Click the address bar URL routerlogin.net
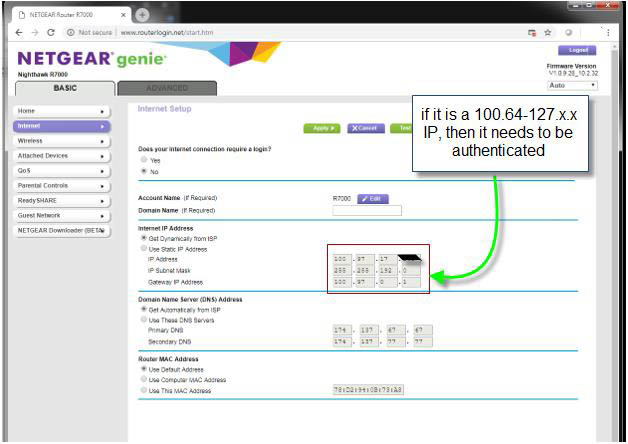 coord(167,32)
